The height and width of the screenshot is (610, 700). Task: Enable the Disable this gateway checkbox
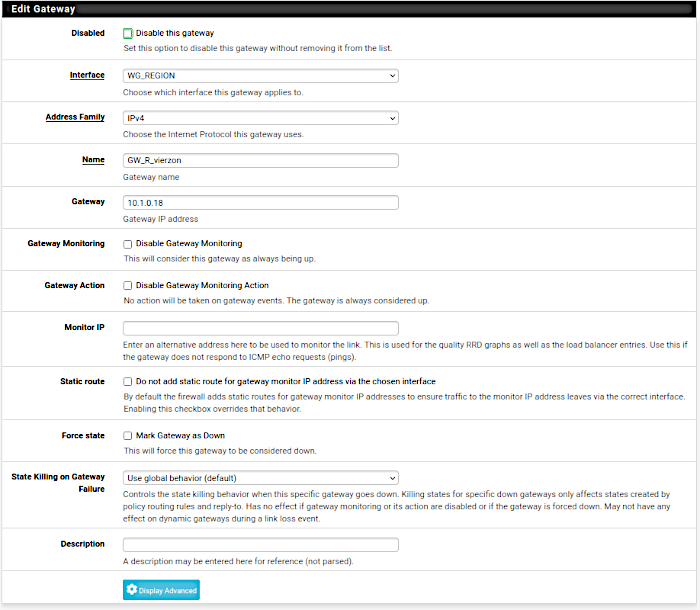click(x=128, y=33)
